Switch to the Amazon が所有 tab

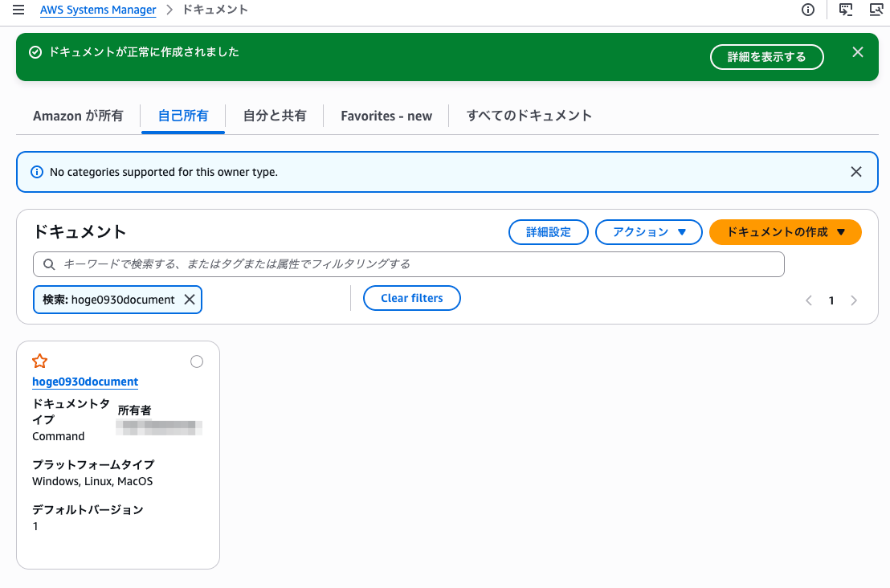[79, 116]
